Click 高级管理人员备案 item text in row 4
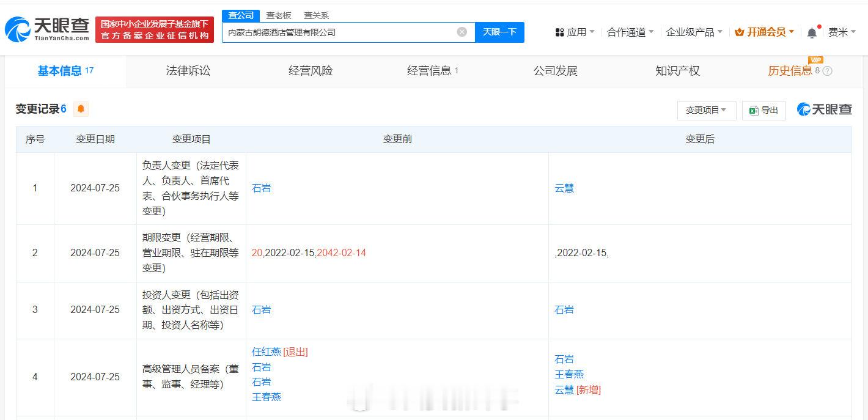Viewport: 868px width, 420px height. [191, 377]
